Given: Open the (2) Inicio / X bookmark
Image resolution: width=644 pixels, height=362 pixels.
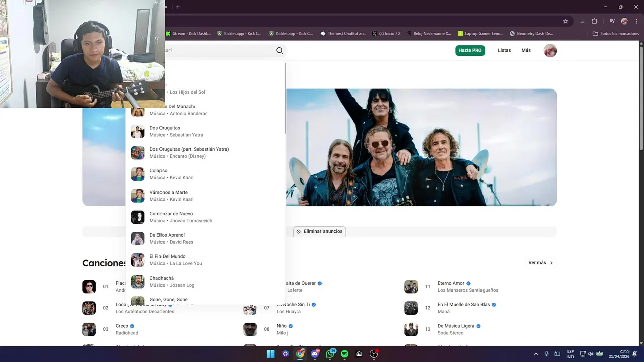Looking at the screenshot, I should point(386,34).
